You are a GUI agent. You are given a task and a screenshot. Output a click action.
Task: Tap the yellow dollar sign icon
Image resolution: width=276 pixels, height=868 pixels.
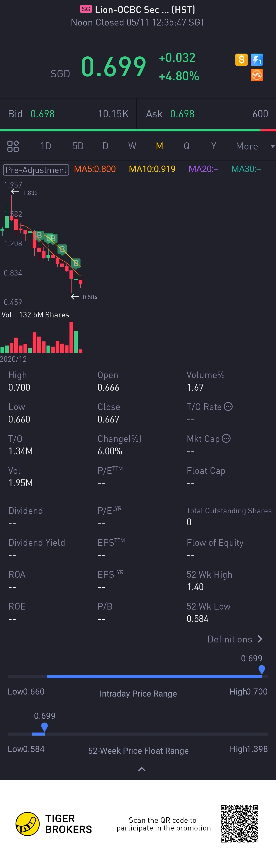[241, 60]
